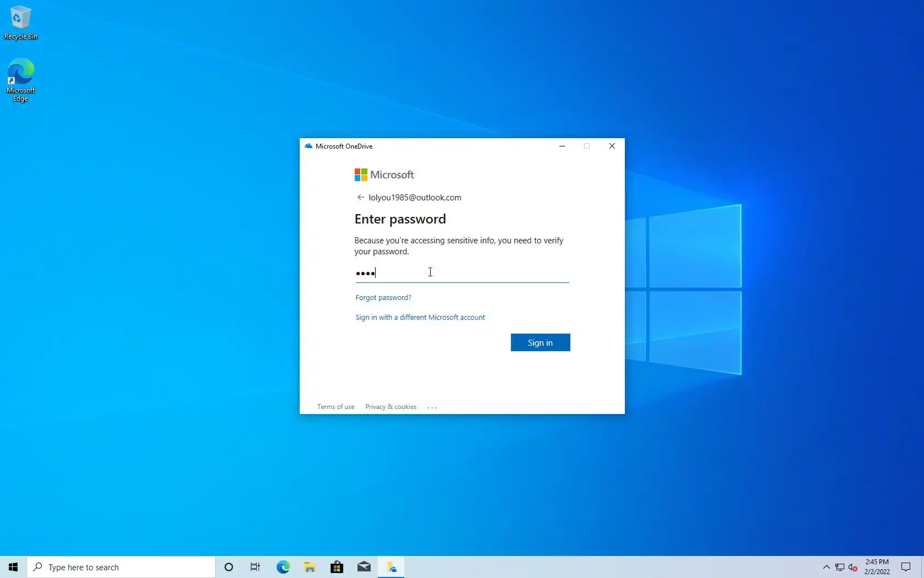Open Microsoft Store from taskbar
The image size is (924, 578).
coord(337,567)
